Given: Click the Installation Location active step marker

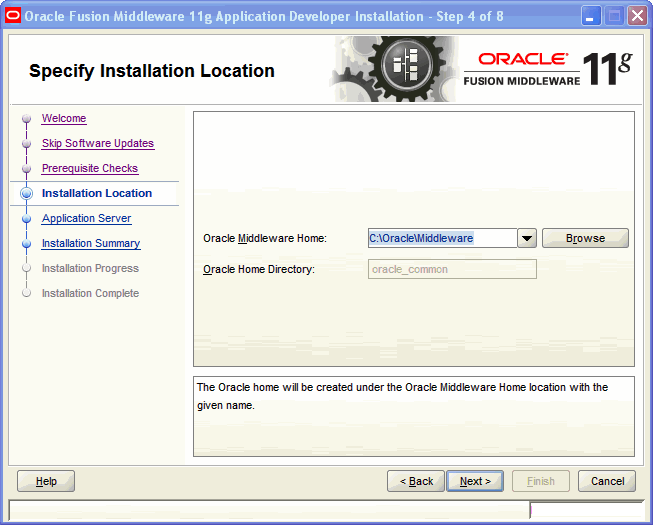Looking at the screenshot, I should point(27,194).
